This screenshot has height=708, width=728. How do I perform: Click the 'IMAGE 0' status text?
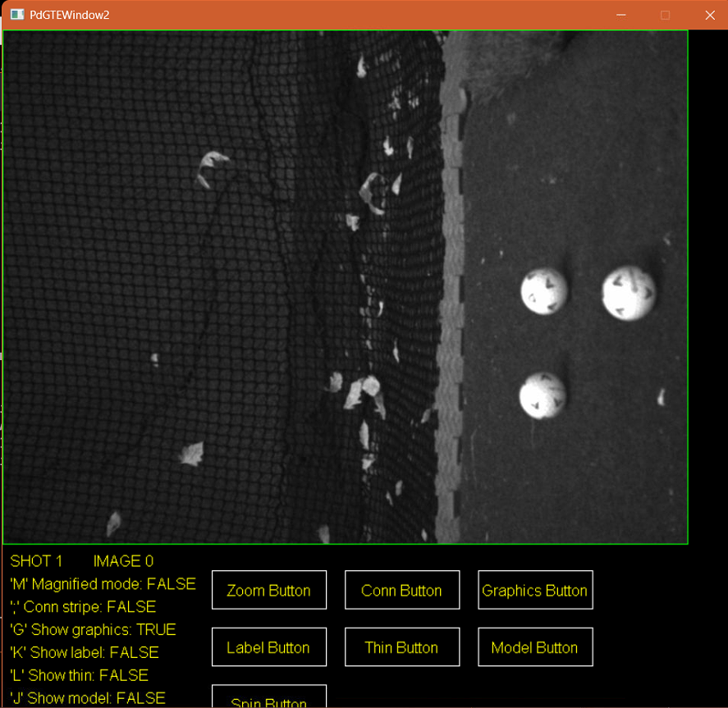(x=123, y=561)
